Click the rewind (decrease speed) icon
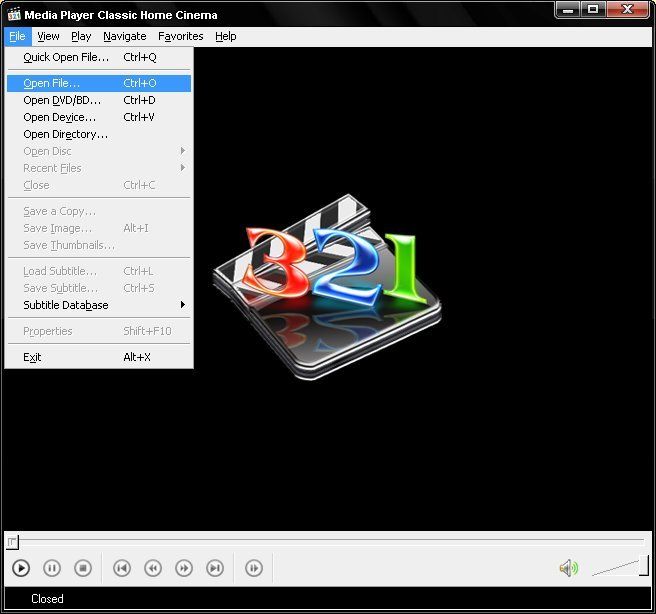 (153, 568)
